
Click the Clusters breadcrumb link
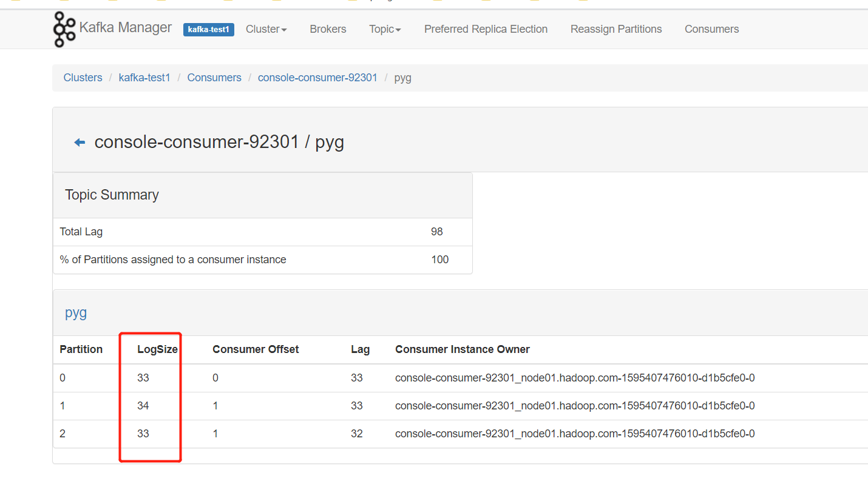(x=83, y=78)
